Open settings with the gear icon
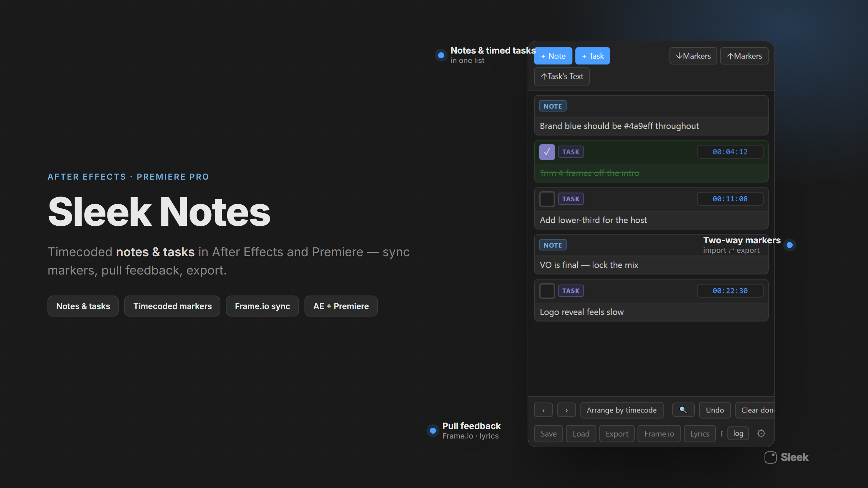 [761, 433]
